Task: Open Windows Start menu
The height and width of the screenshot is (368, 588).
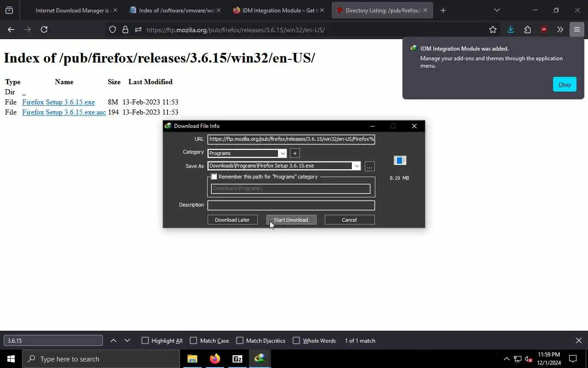Action: [x=11, y=359]
